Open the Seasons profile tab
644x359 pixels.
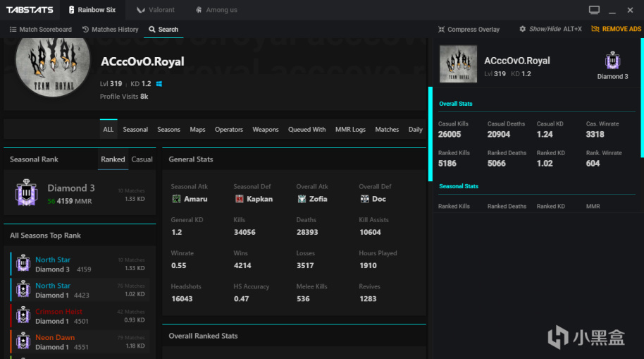[168, 129]
